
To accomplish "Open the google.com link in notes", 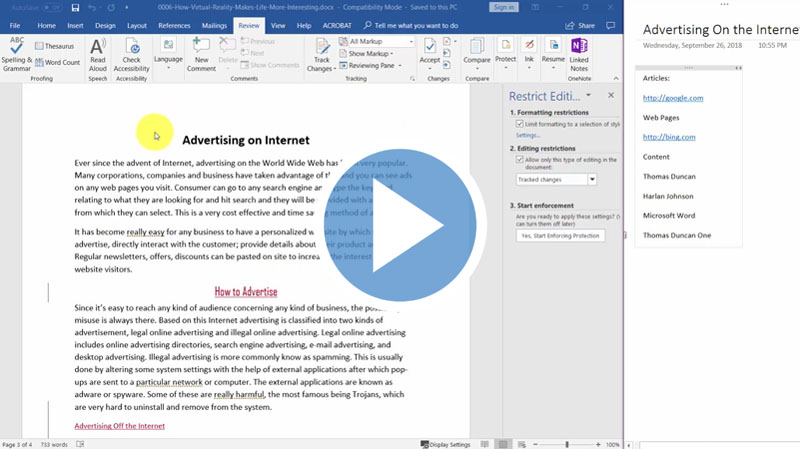I will [673, 98].
